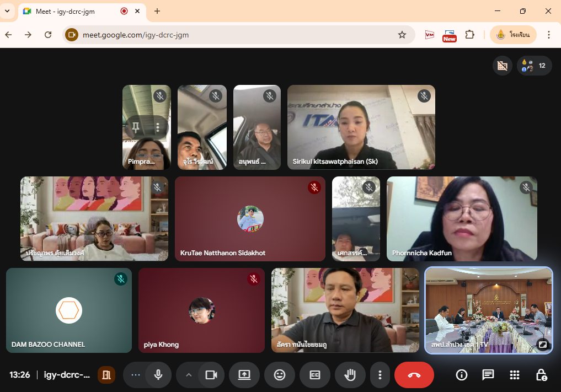
Task: Toggle closed captions (CC)
Action: pyautogui.click(x=314, y=375)
